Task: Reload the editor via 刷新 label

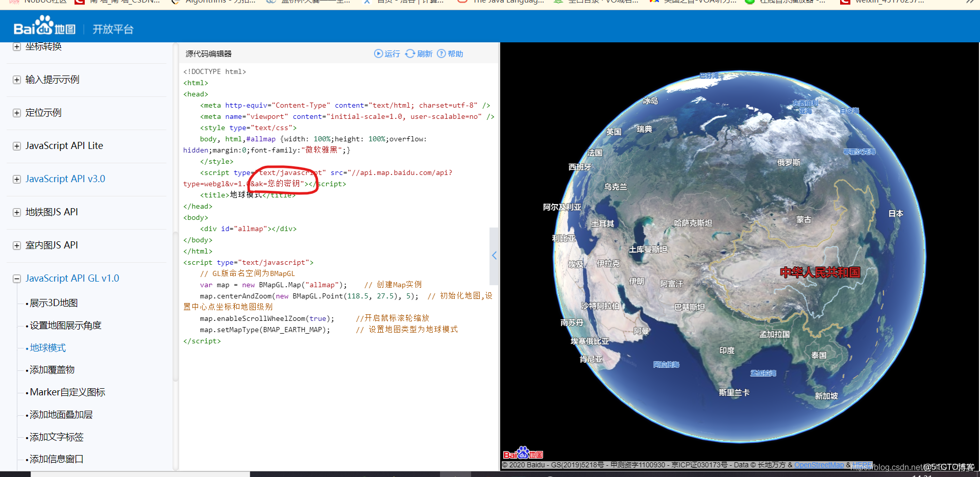Action: [x=425, y=54]
